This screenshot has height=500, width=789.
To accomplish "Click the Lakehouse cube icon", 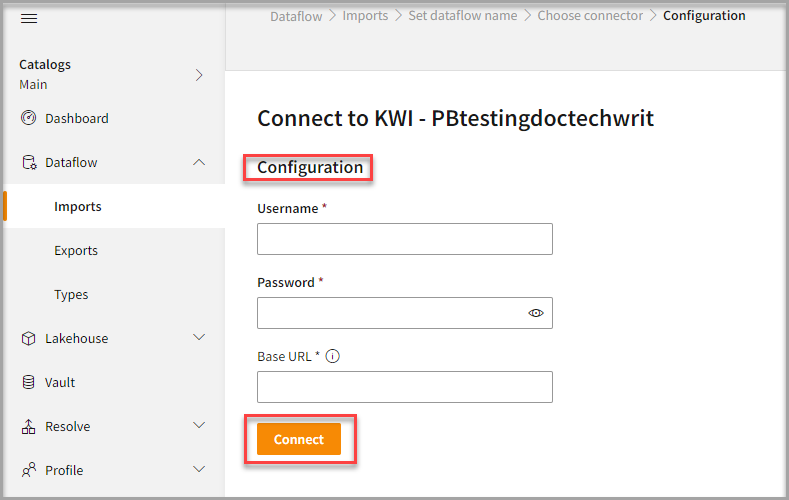I will (28, 339).
